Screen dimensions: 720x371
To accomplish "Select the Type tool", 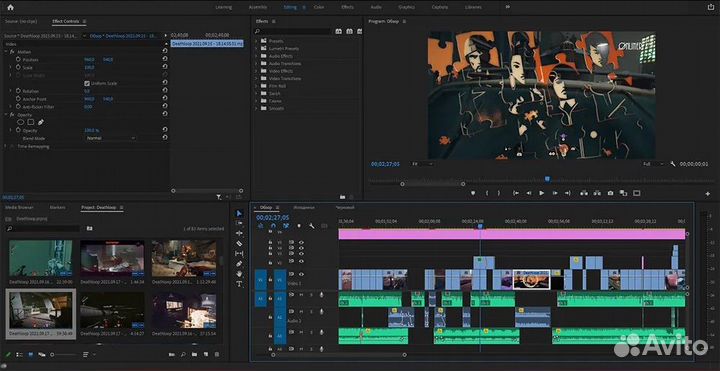I will pyautogui.click(x=239, y=284).
